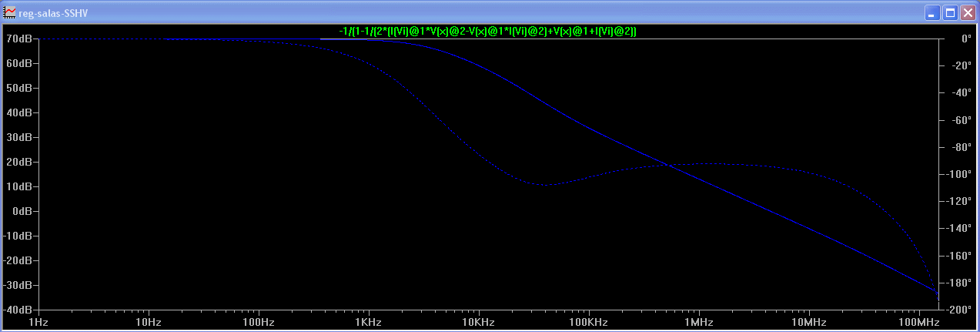The height and width of the screenshot is (332, 980).
Task: Click the green trace expression label
Action: point(488,31)
